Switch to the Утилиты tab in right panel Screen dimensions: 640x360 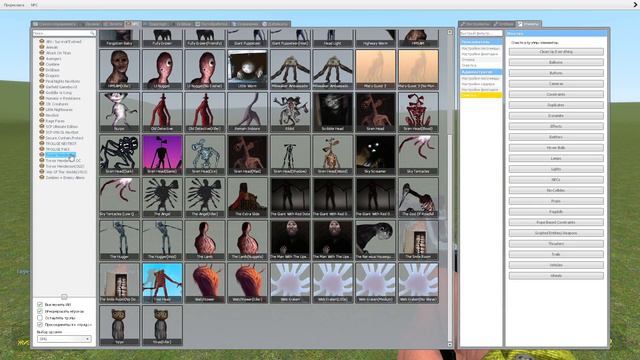pyautogui.click(x=529, y=24)
